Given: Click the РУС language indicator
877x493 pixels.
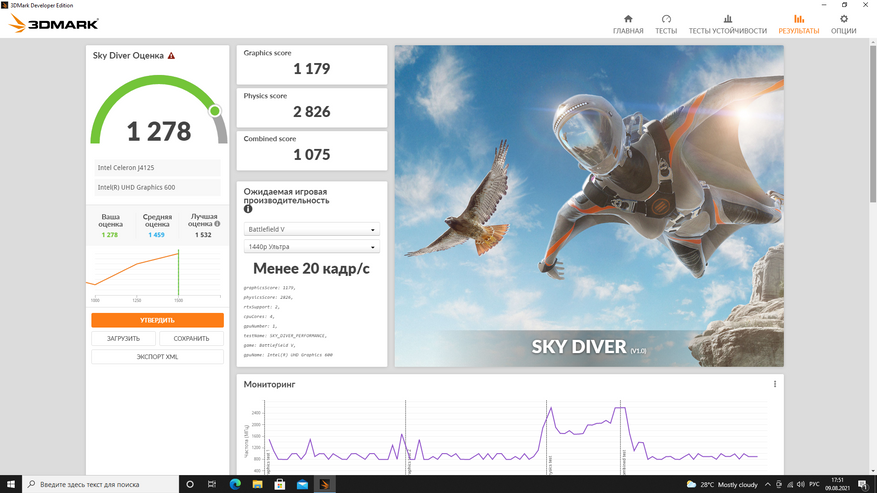Looking at the screenshot, I should [x=814, y=485].
